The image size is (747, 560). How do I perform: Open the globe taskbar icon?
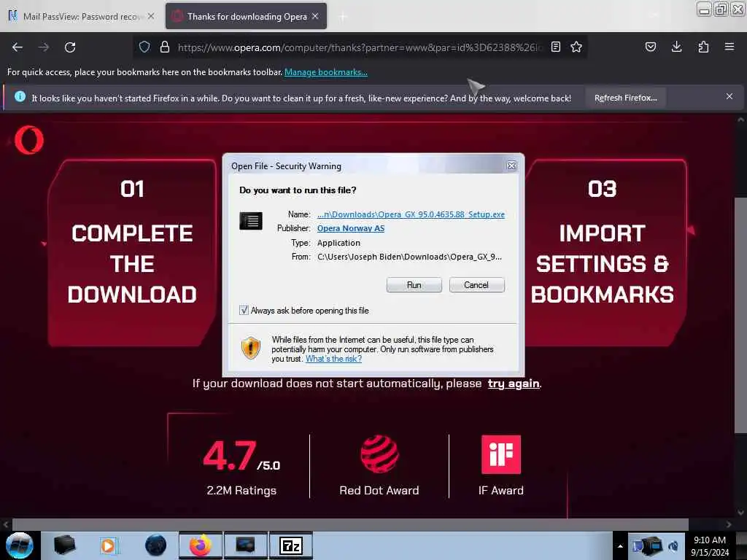tap(156, 545)
